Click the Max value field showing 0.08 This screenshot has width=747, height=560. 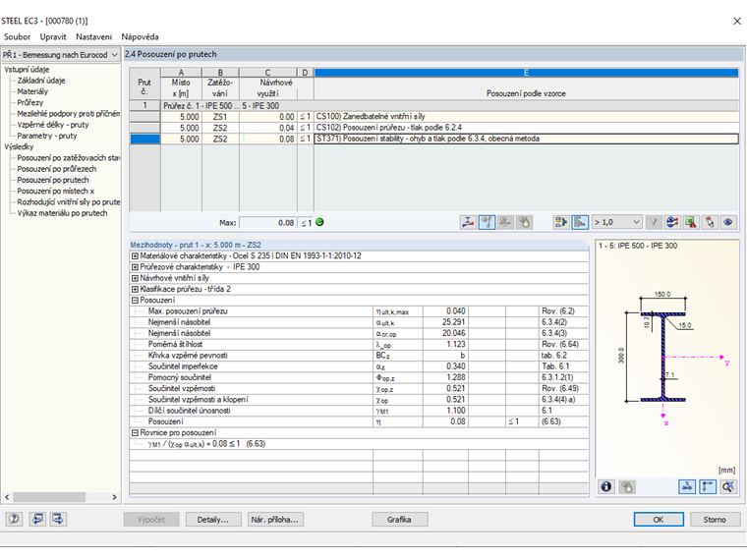pyautogui.click(x=267, y=222)
